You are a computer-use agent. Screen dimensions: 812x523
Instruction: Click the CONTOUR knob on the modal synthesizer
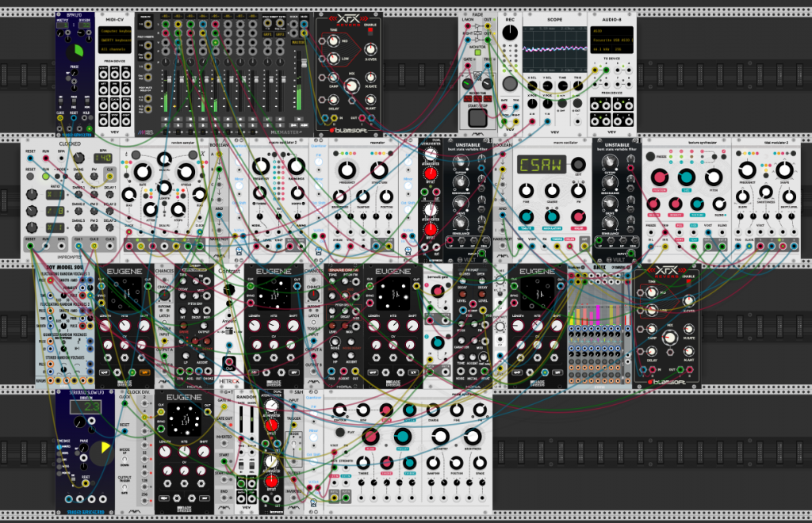tap(339, 410)
